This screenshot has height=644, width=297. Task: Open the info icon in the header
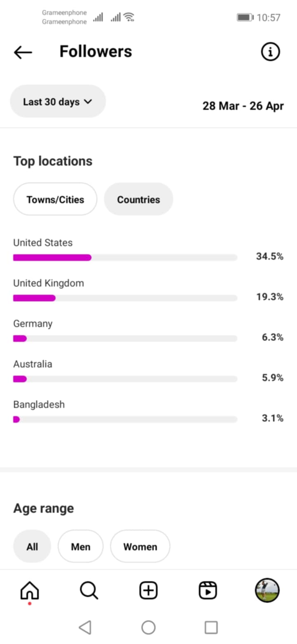[271, 52]
